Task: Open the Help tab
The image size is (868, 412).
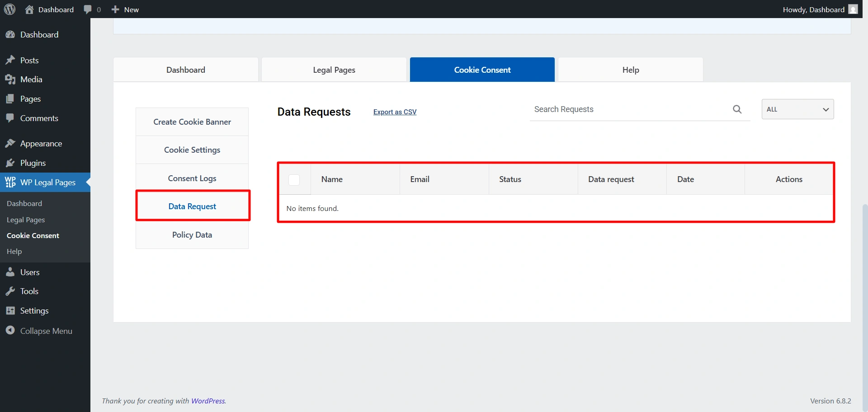Action: (x=630, y=70)
